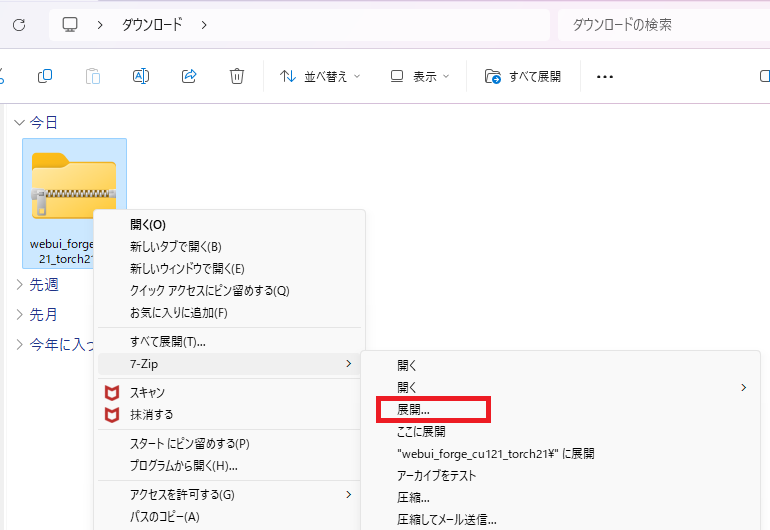
Task: Choose お気に入りに追加(F)
Action: pos(229,313)
